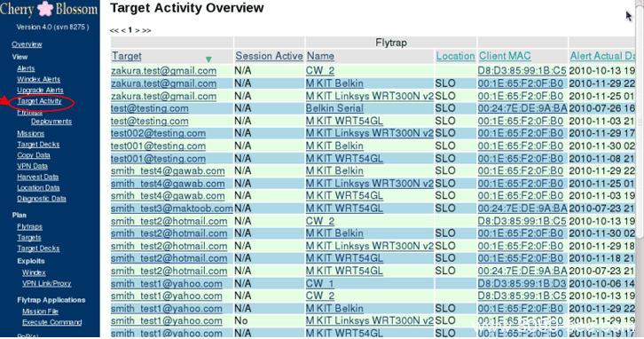Open Targets under the Plan section
The image size is (644, 339).
29,238
